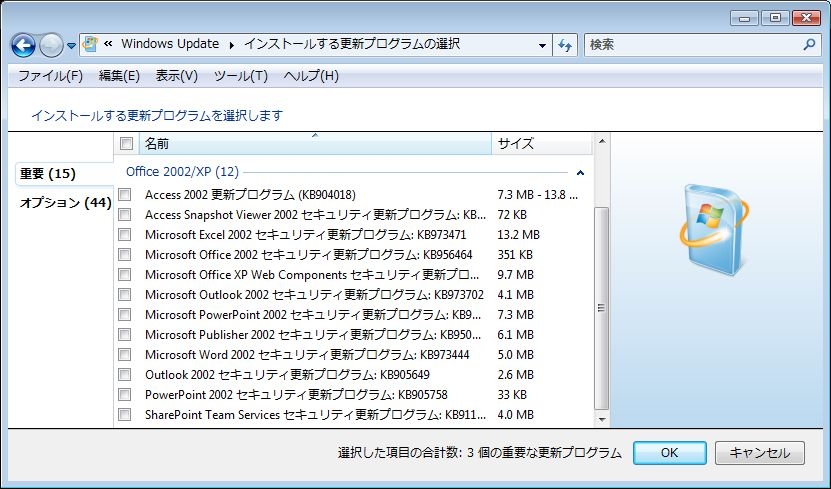Select the Microsoft Excel 2002 KB973471 row text
This screenshot has width=831, height=489.
tap(305, 235)
